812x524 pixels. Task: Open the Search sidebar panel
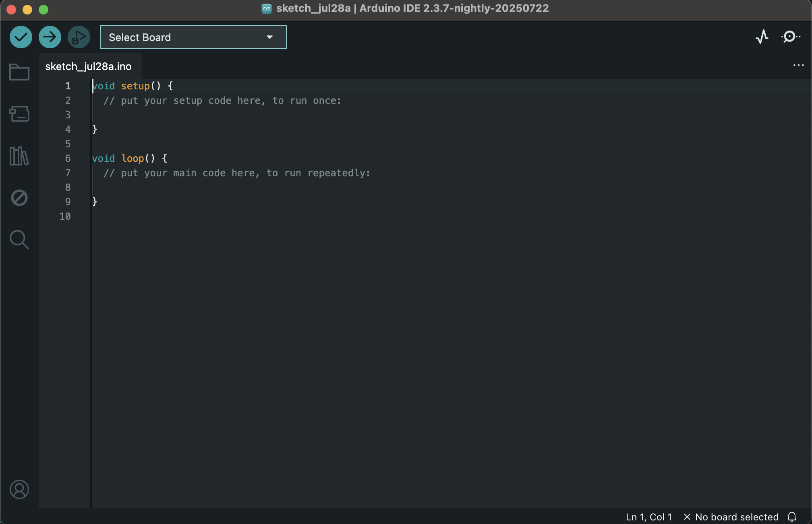pos(19,239)
